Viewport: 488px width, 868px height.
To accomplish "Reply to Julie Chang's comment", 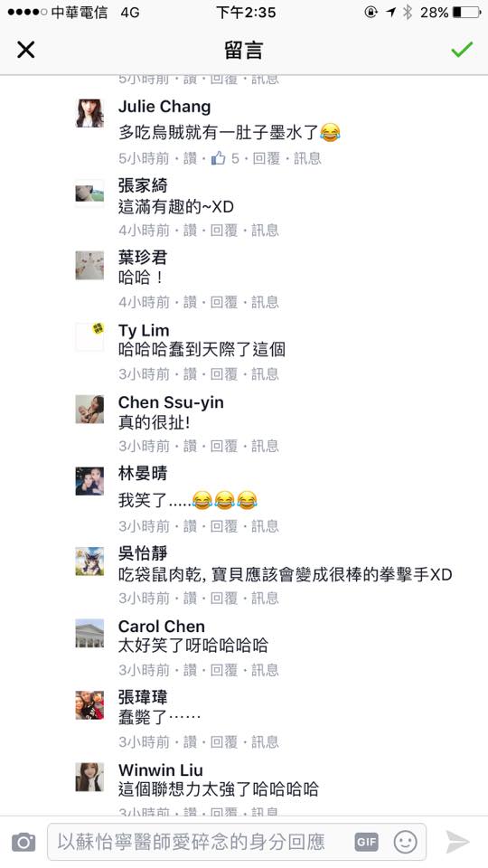I will [x=267, y=159].
